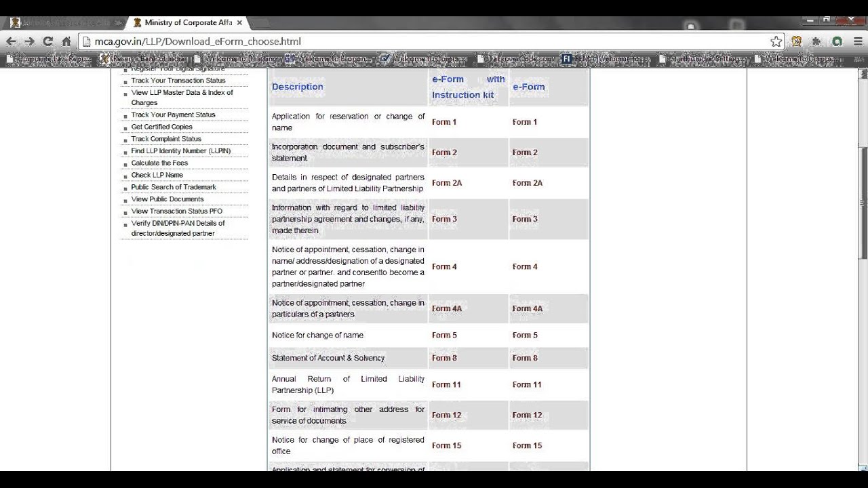Download Form 2 from the e-Form column

[525, 152]
